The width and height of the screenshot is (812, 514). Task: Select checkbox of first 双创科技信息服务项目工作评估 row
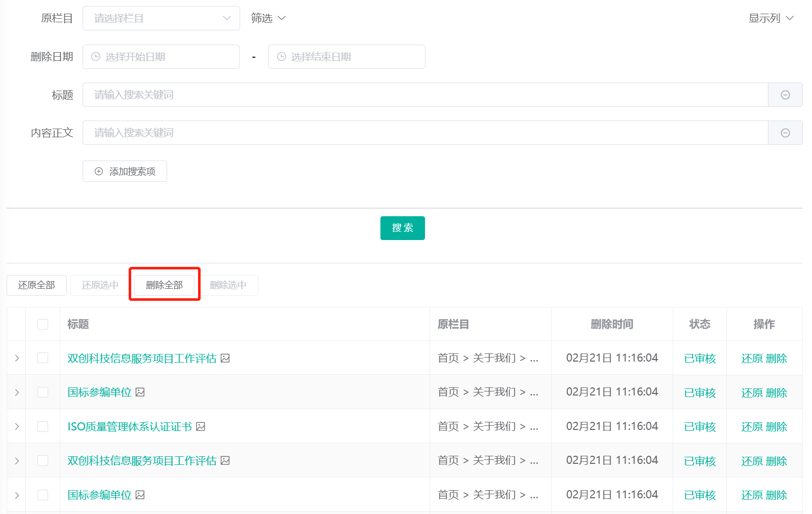(x=43, y=359)
